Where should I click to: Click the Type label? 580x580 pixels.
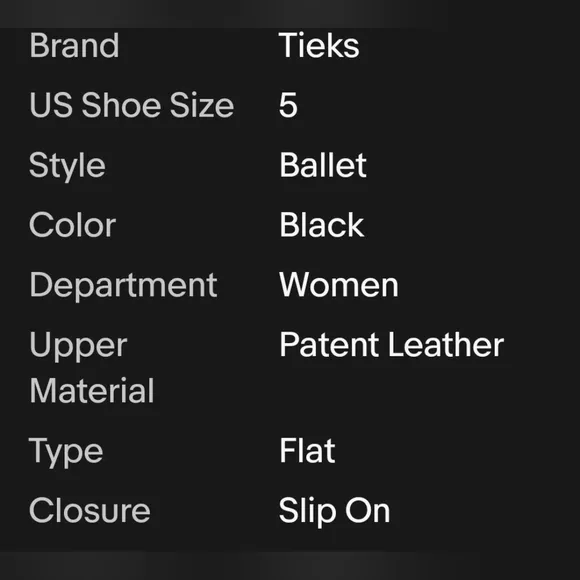(66, 452)
